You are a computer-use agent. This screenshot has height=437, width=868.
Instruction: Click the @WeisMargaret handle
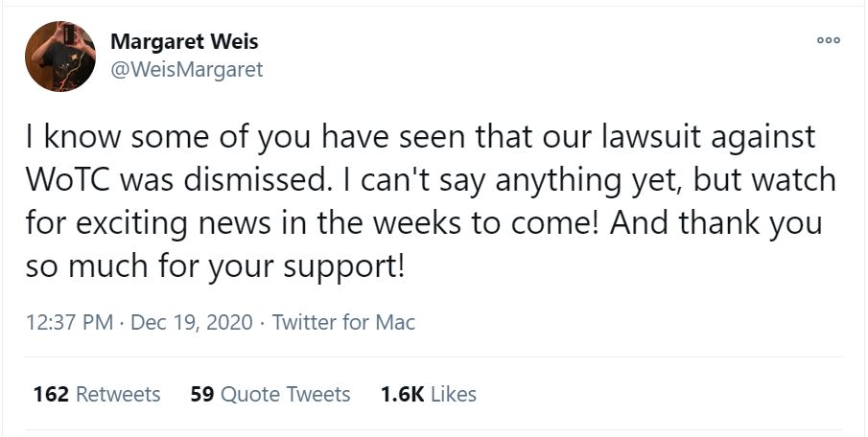pyautogui.click(x=186, y=69)
